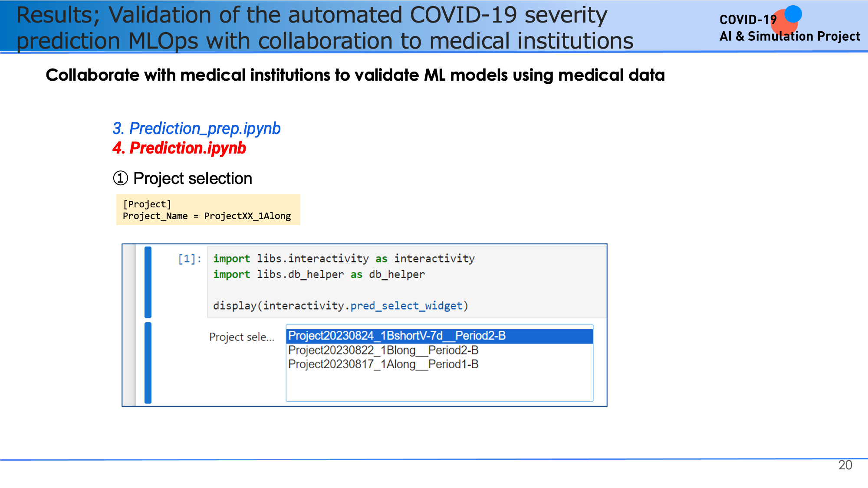Click the import libs.db_helper code line
Image resolution: width=868 pixels, height=488 pixels.
319,275
